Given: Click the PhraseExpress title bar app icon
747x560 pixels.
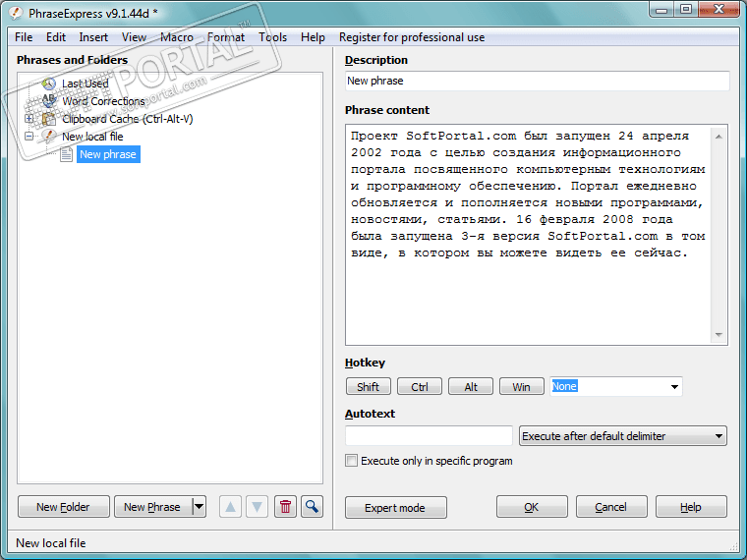Looking at the screenshot, I should (x=16, y=14).
